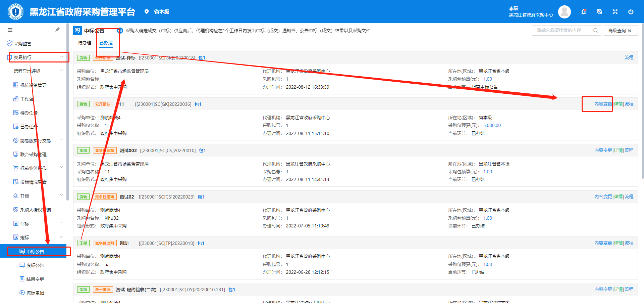This screenshot has height=303, width=644.
Task: Click the 中标公告 page title icon
Action: [77, 31]
